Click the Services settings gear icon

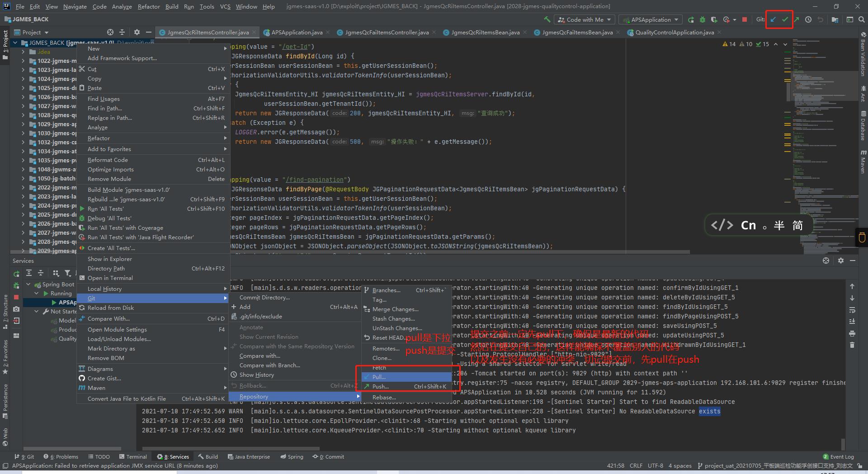(x=840, y=261)
